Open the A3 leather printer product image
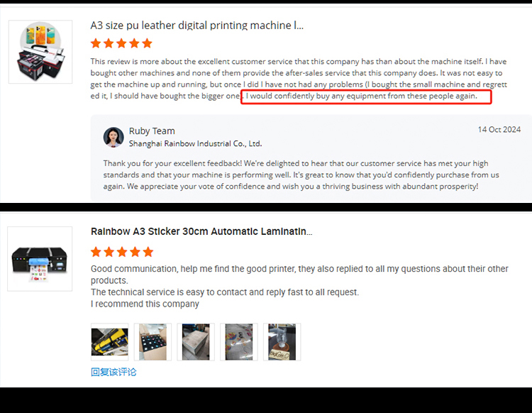 40,52
